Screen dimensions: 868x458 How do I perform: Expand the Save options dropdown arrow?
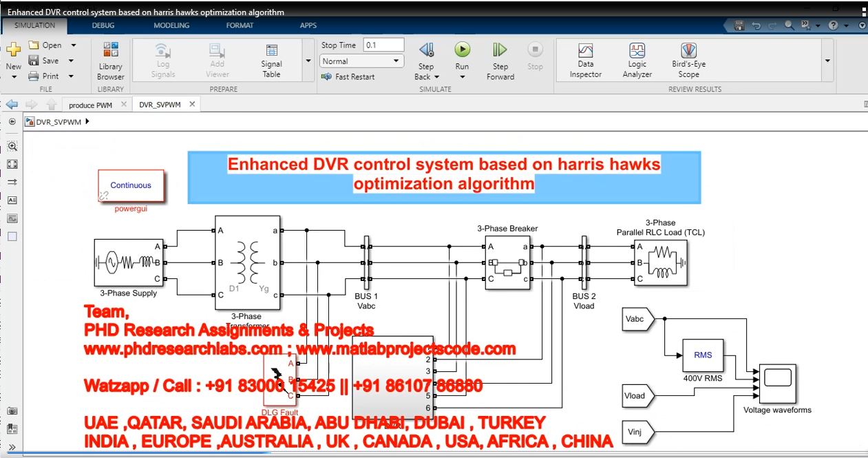point(73,61)
